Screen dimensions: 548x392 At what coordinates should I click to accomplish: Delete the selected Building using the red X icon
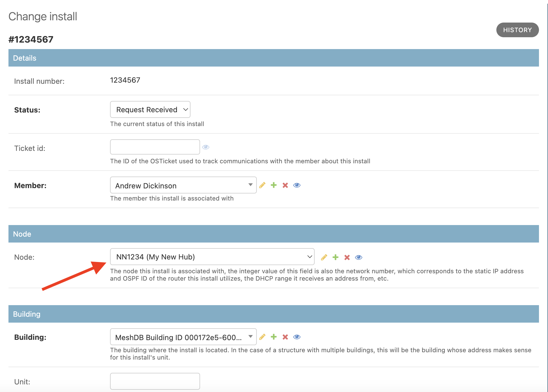(x=285, y=337)
